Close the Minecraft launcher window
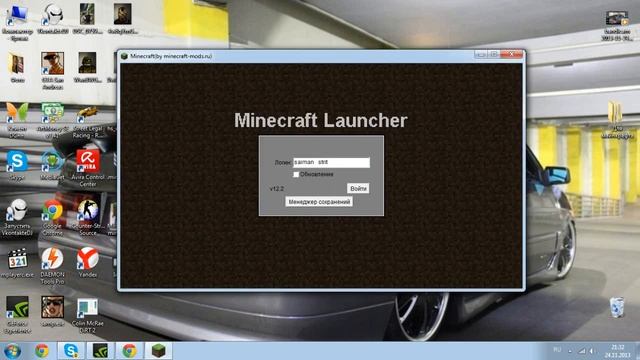The height and width of the screenshot is (360, 640). [x=512, y=54]
